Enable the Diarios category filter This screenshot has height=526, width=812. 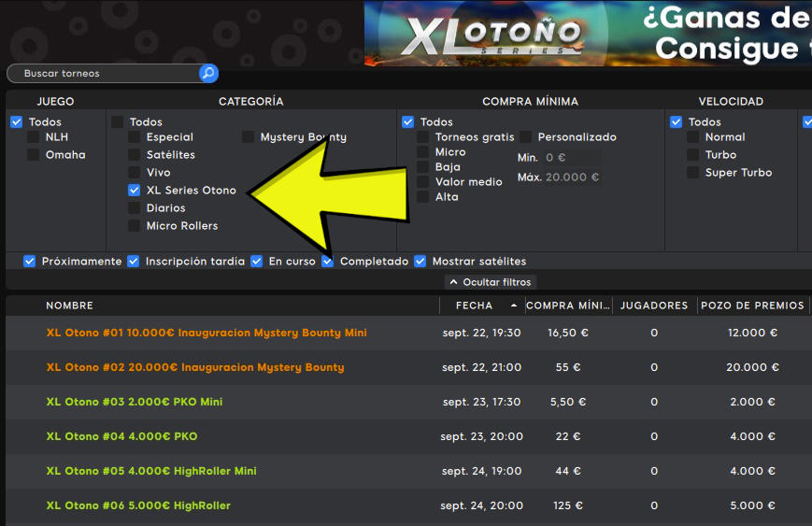click(x=135, y=208)
